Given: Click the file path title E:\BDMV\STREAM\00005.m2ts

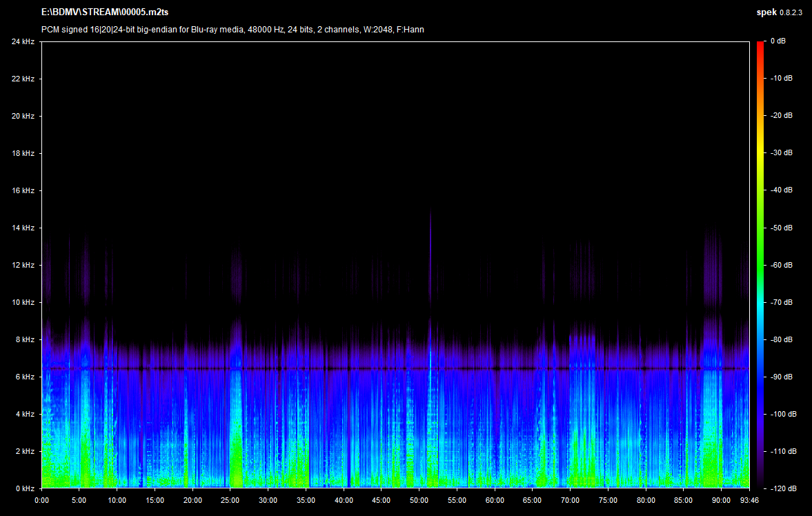Looking at the screenshot, I should [x=103, y=13].
